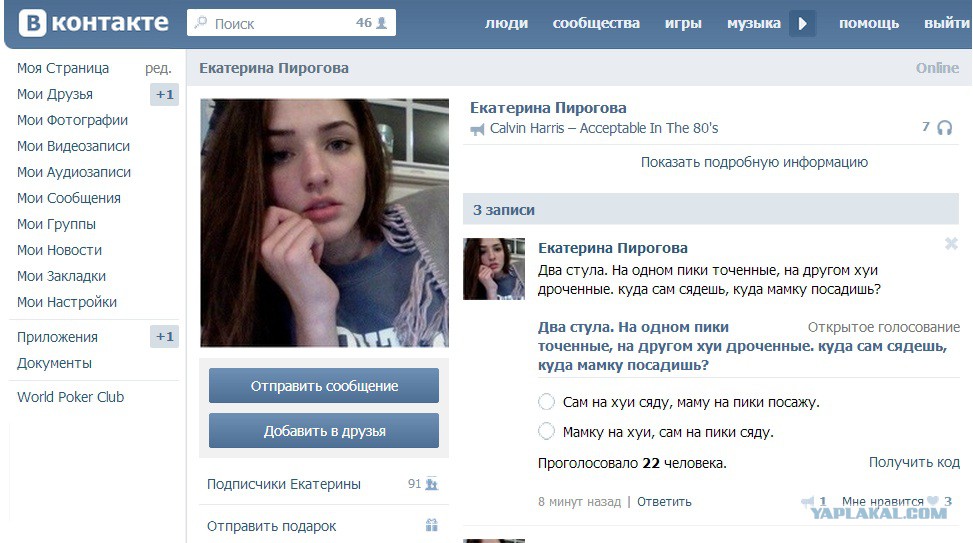Open the 8 минут назад timestamp
973x543 pixels.
pyautogui.click(x=579, y=501)
